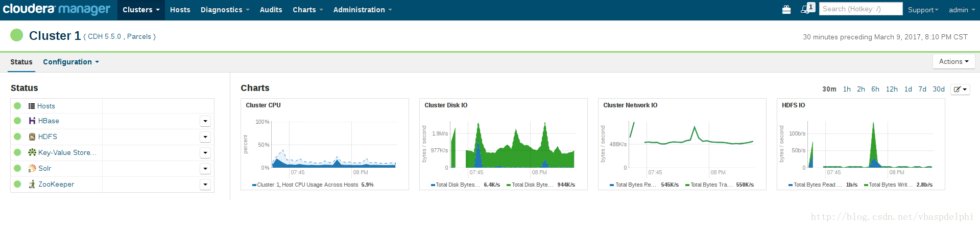Viewport: 980px width, 227px height.
Task: Open the Audits page
Action: 271,10
